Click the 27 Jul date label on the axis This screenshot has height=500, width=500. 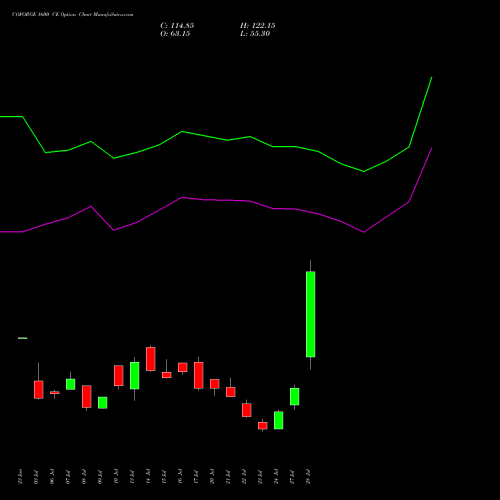[x=292, y=477]
